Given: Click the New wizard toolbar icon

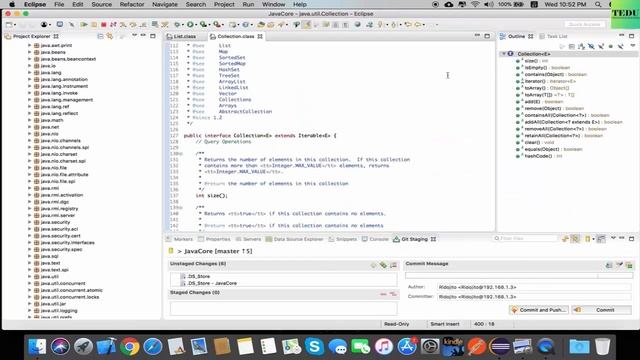Looking at the screenshot, I should tap(9, 25).
